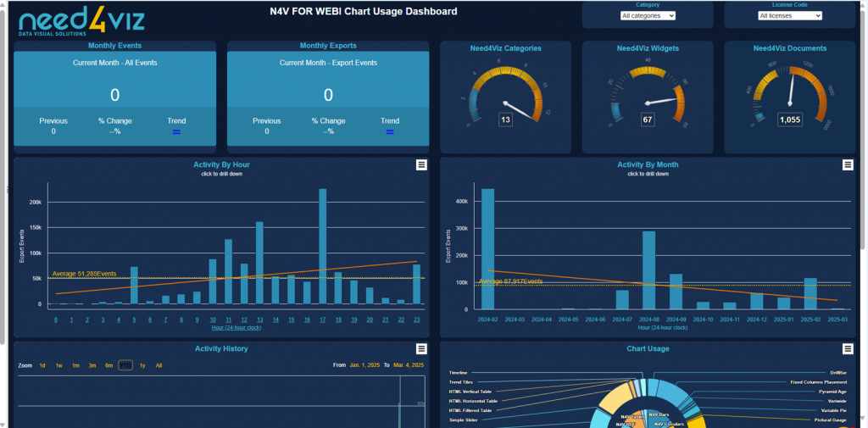
Task: Click the Hour (24-hour clock) axis title link
Action: click(236, 327)
